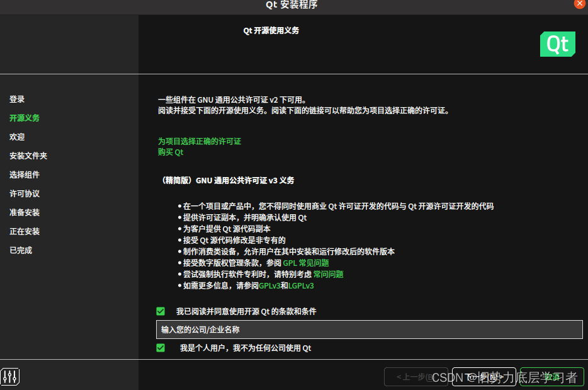Proceed with the 下一步 button
Viewport: 588px width, 390px height.
click(x=484, y=377)
